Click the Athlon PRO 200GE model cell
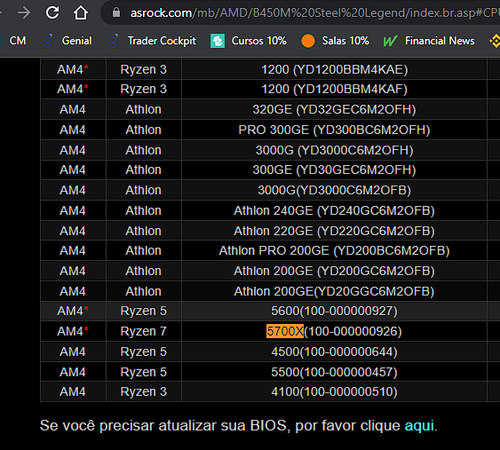The height and width of the screenshot is (450, 500). coord(334,251)
